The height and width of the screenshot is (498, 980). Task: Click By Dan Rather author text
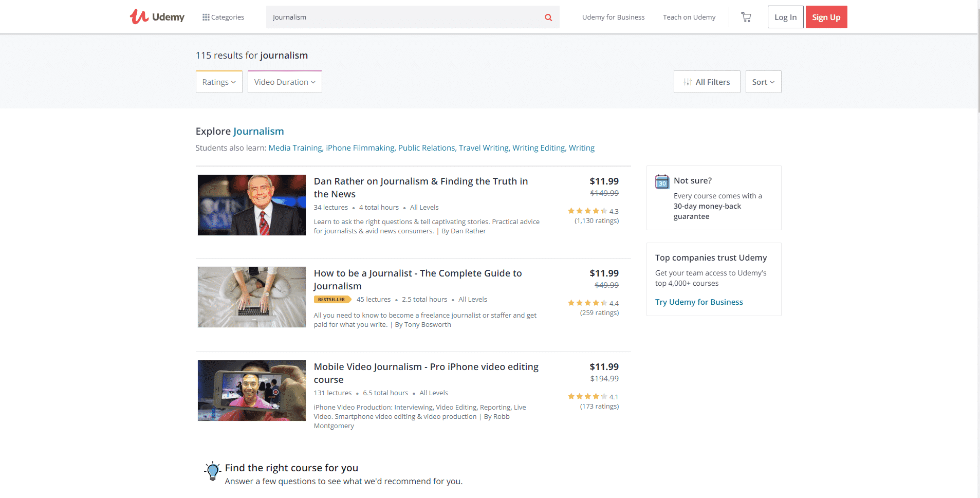[x=464, y=231]
